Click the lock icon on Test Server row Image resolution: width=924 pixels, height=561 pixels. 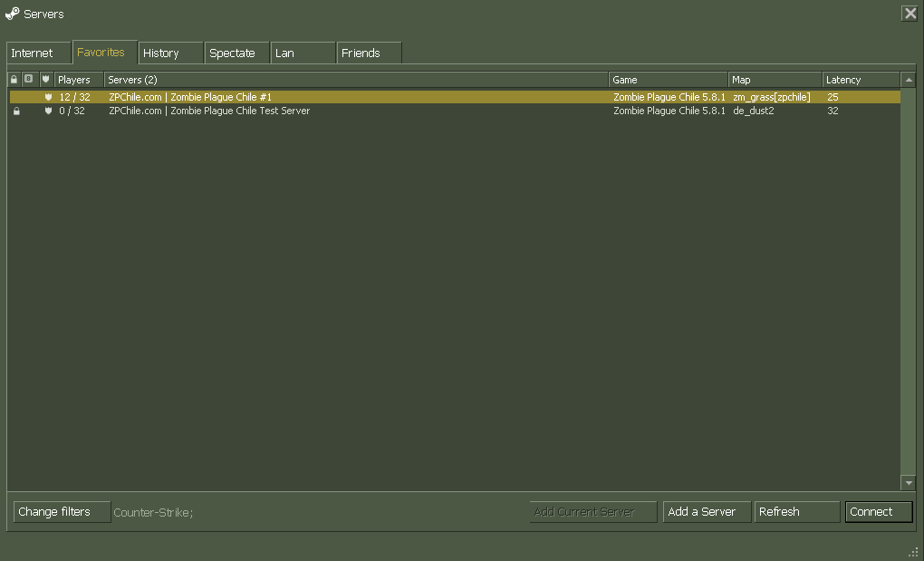[16, 111]
